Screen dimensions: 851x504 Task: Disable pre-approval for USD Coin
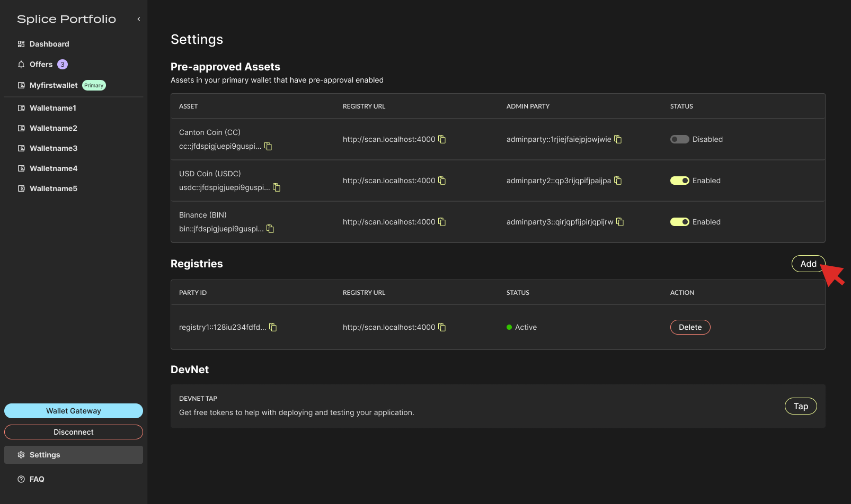click(x=680, y=181)
